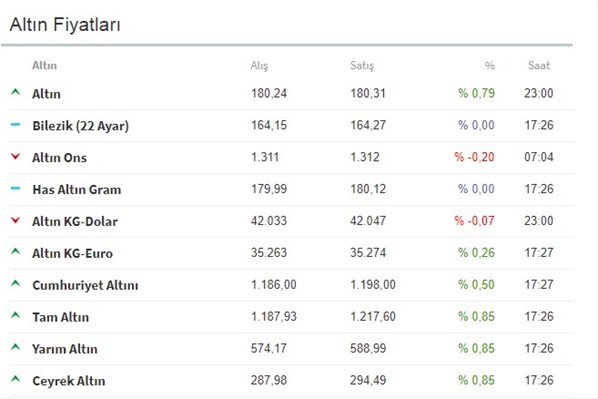Click the Satış column header
598x399 pixels.
pos(362,66)
